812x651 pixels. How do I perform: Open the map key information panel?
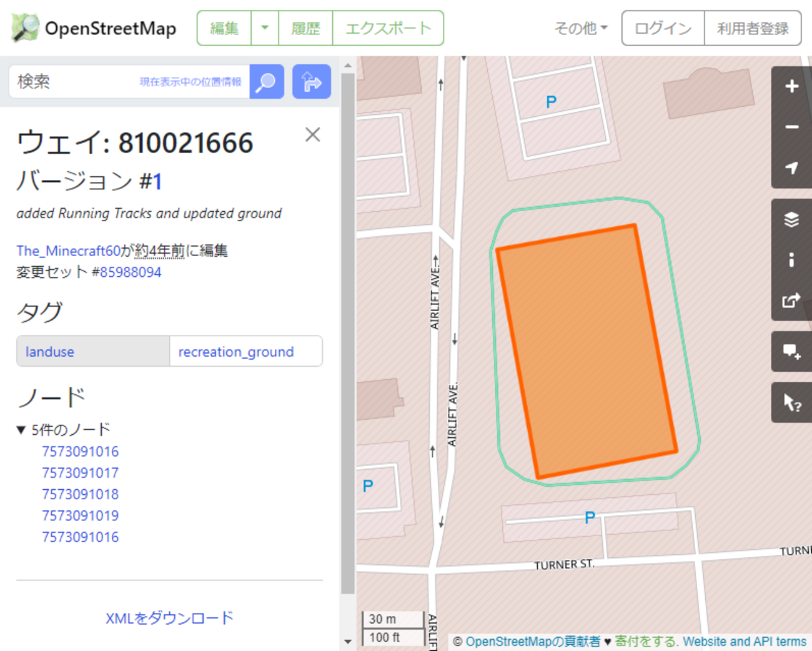791,259
